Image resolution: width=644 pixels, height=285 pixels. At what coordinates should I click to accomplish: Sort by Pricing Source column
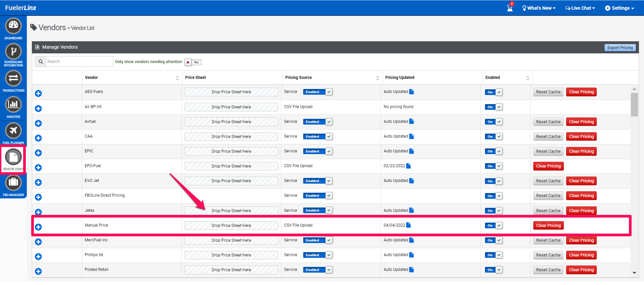coord(378,78)
